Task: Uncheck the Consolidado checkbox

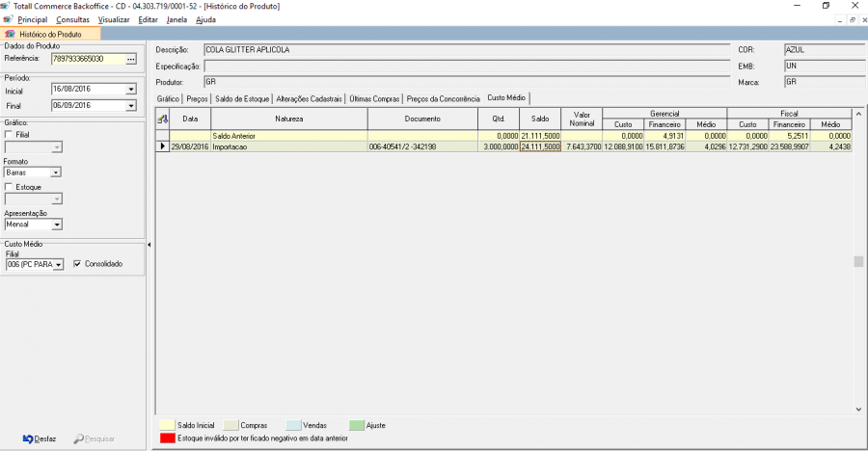Action: coord(78,263)
